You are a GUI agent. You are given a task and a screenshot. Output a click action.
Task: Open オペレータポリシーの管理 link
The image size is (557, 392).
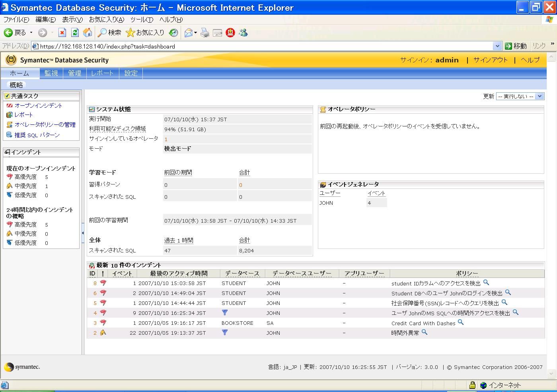45,124
